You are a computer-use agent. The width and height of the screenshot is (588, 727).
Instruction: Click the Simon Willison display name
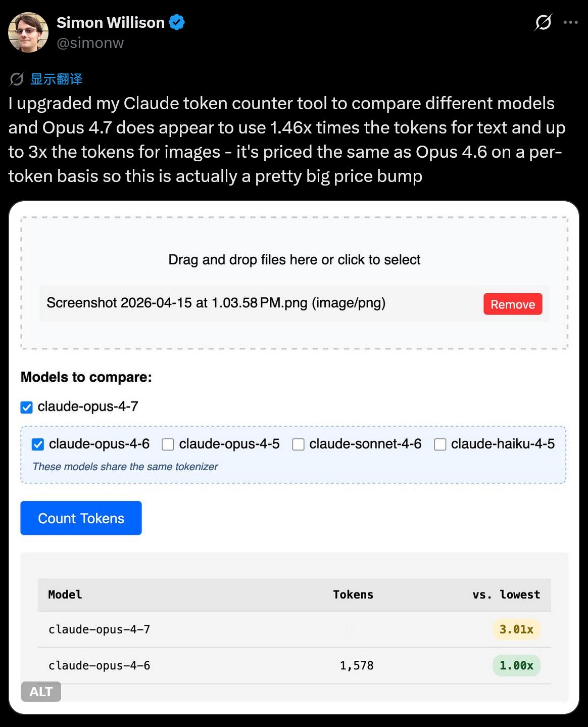click(111, 23)
